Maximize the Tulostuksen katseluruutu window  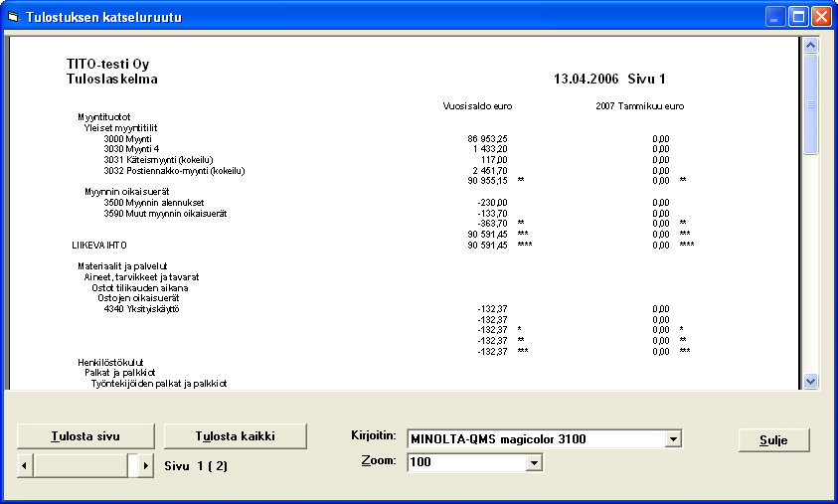tap(798, 17)
